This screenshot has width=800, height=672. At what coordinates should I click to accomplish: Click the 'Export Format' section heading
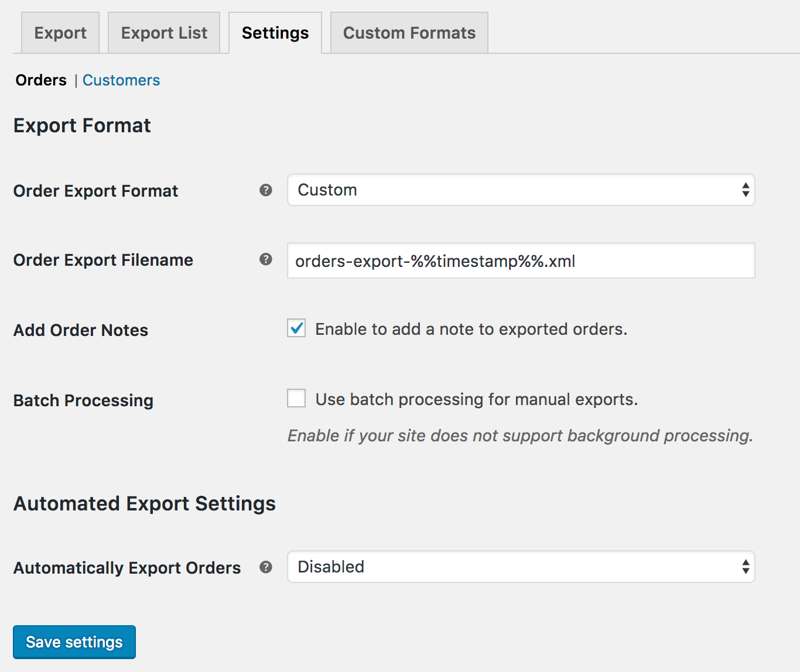click(x=82, y=125)
